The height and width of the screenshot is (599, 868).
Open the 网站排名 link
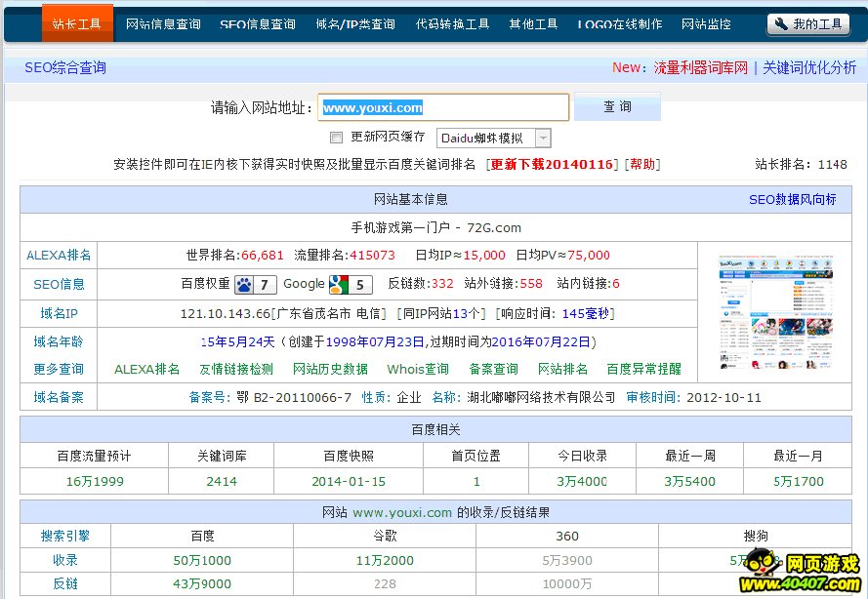pyautogui.click(x=563, y=369)
